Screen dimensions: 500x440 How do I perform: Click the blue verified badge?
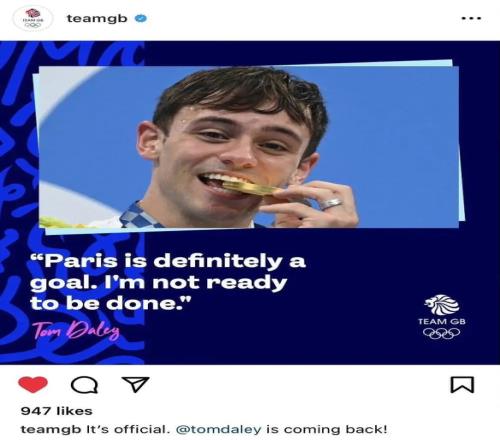pos(141,18)
